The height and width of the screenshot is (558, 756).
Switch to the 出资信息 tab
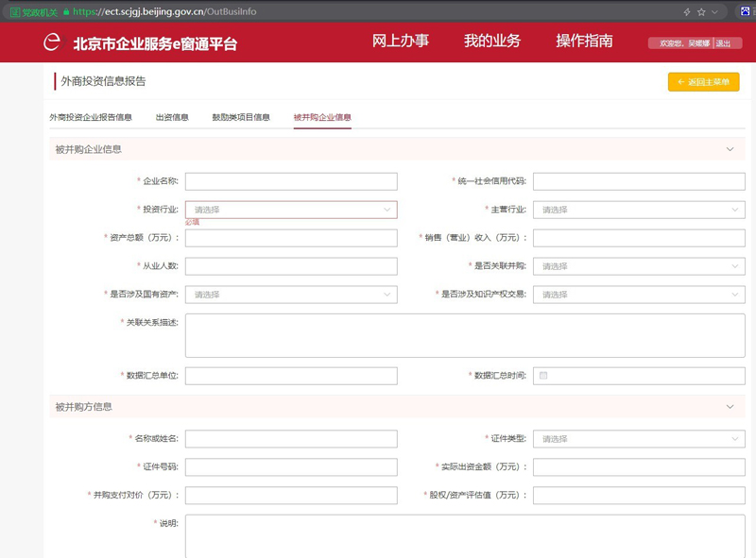click(x=172, y=118)
